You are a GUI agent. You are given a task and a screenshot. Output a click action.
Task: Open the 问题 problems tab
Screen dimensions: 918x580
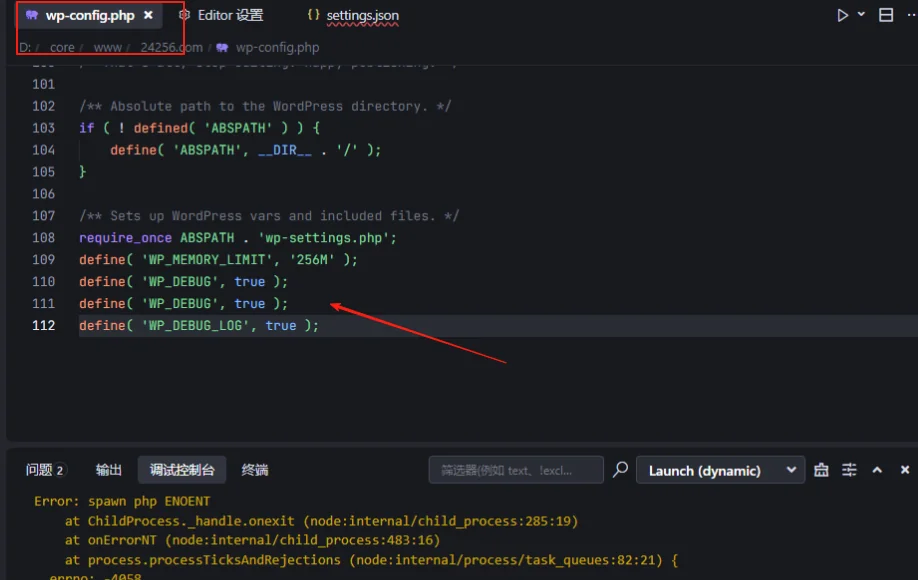pos(45,470)
